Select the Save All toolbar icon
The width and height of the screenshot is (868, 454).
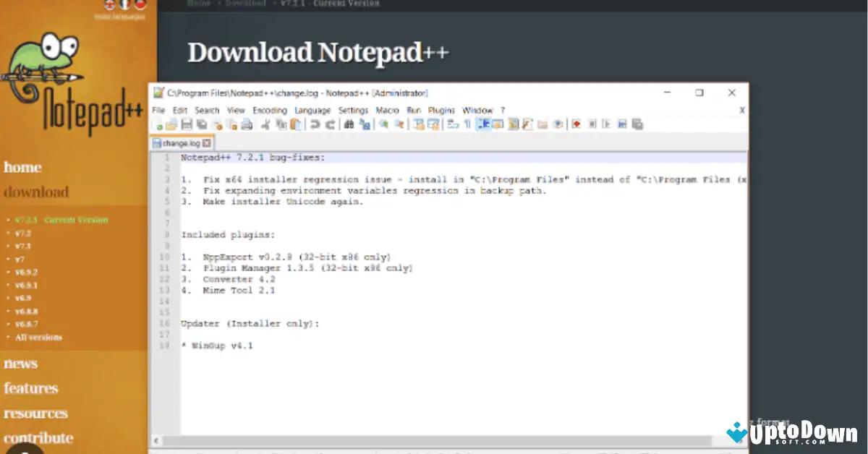point(200,124)
